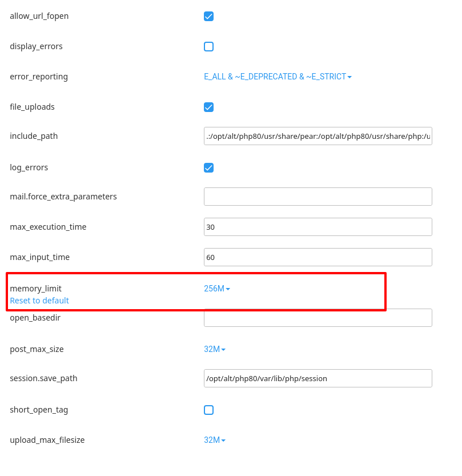The image size is (462, 476).
Task: Click the session.save_path input field
Action: 318,378
